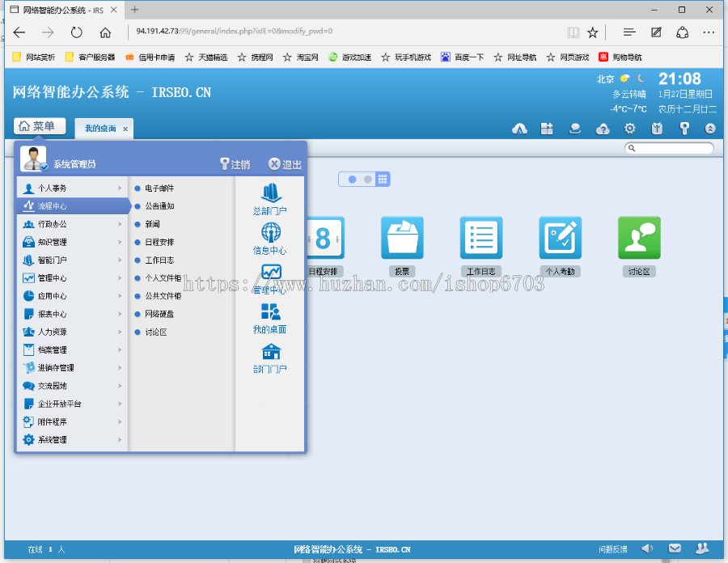Select the first desktop page dot
The image size is (728, 563).
point(353,179)
